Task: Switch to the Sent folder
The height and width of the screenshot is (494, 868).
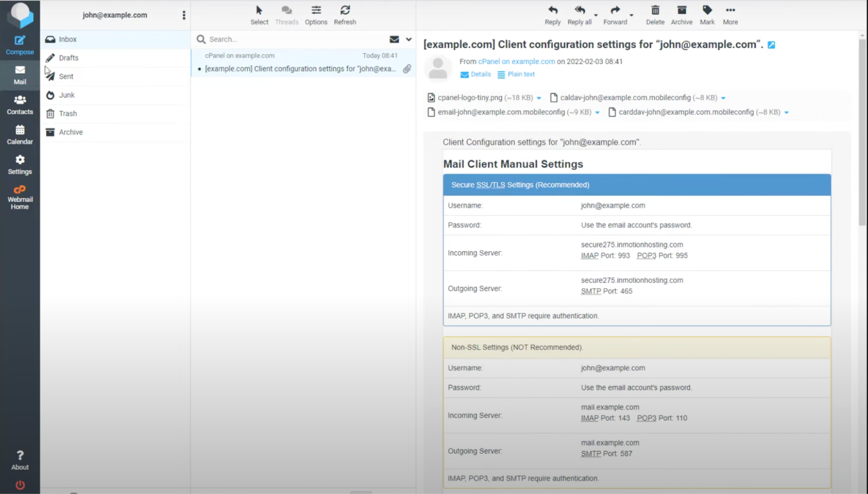Action: (66, 76)
